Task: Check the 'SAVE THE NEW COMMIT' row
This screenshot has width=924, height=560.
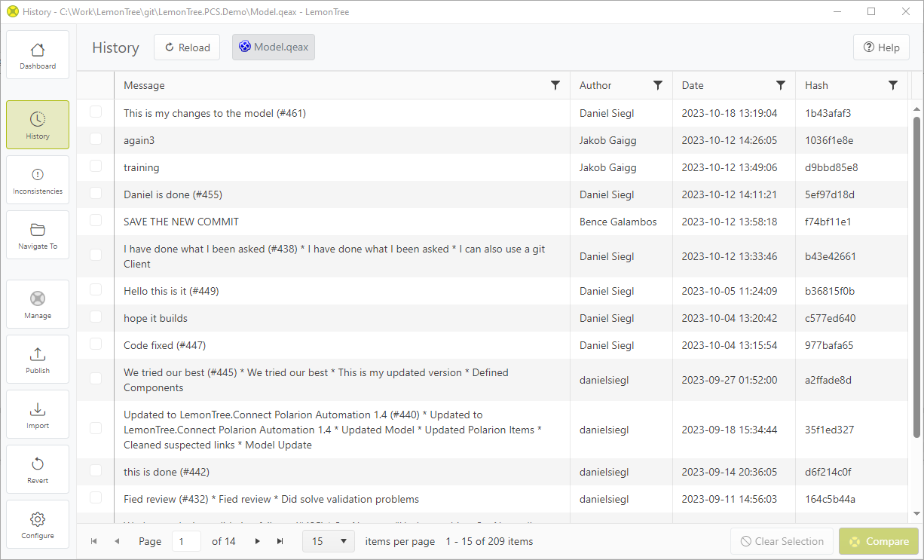Action: pos(96,220)
